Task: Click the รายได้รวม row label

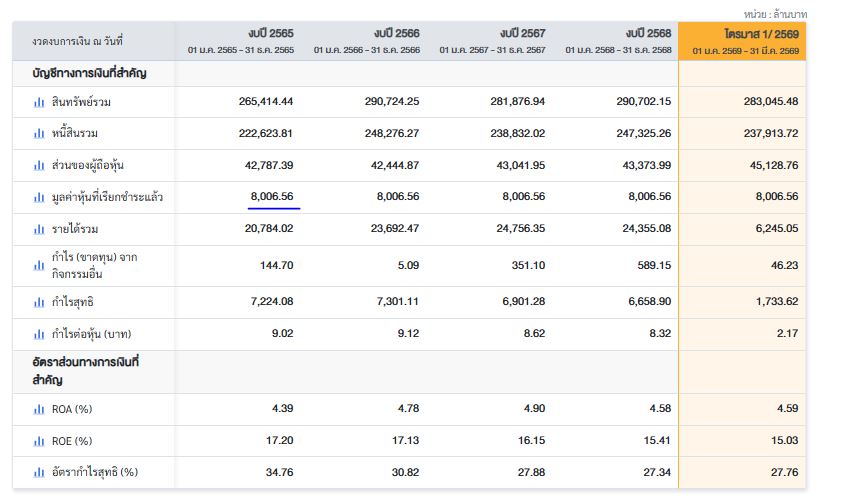Action: [x=75, y=229]
